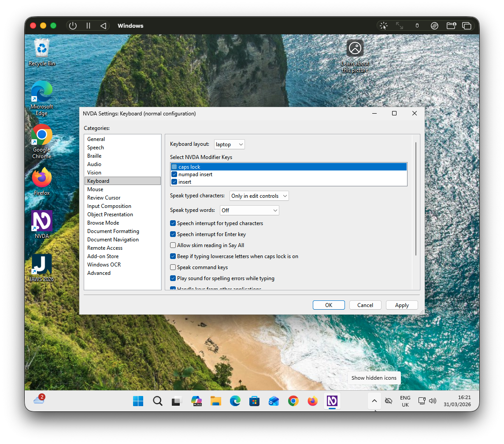This screenshot has width=504, height=444.
Task: Check Speak command keys
Action: pos(173,267)
